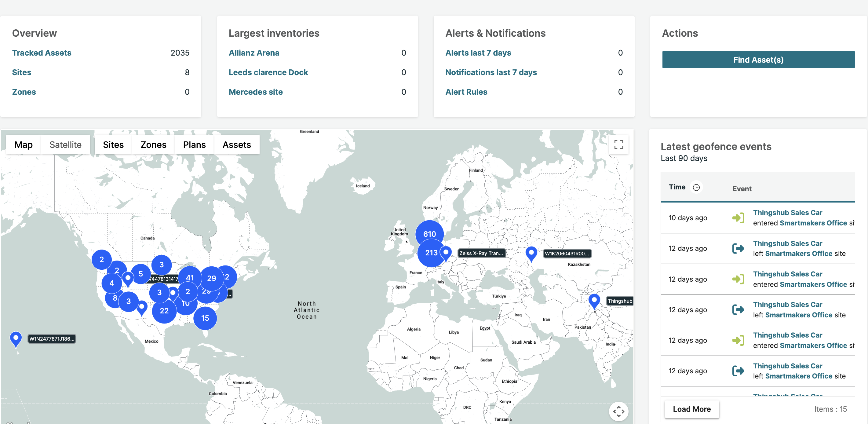The height and width of the screenshot is (424, 868).
Task: Toggle Sites layer on the map
Action: 113,144
